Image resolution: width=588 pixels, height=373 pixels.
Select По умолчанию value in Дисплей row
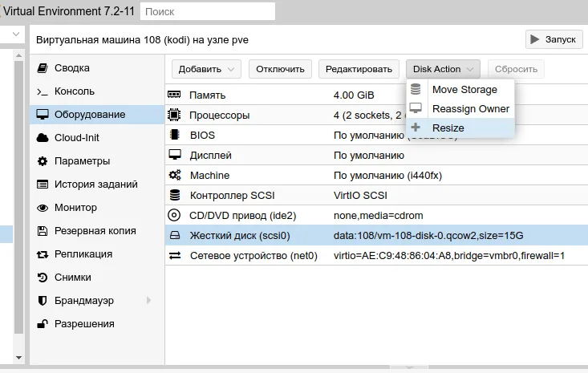pyautogui.click(x=369, y=155)
